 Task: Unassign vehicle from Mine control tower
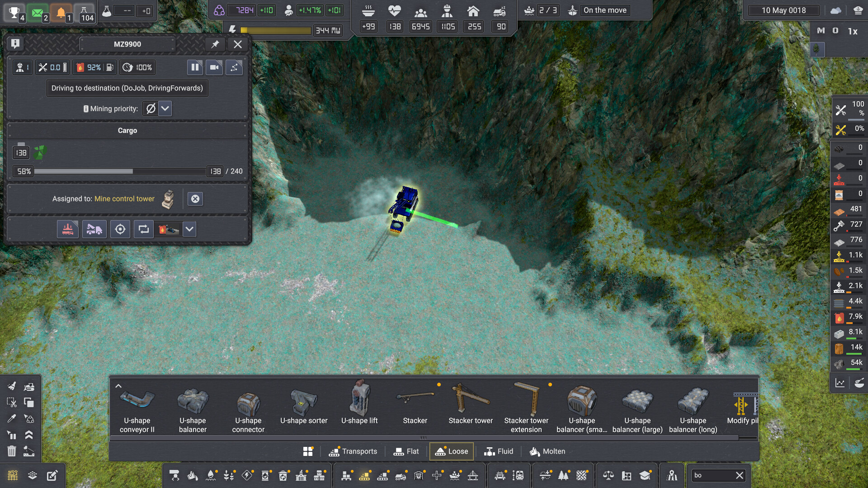195,199
